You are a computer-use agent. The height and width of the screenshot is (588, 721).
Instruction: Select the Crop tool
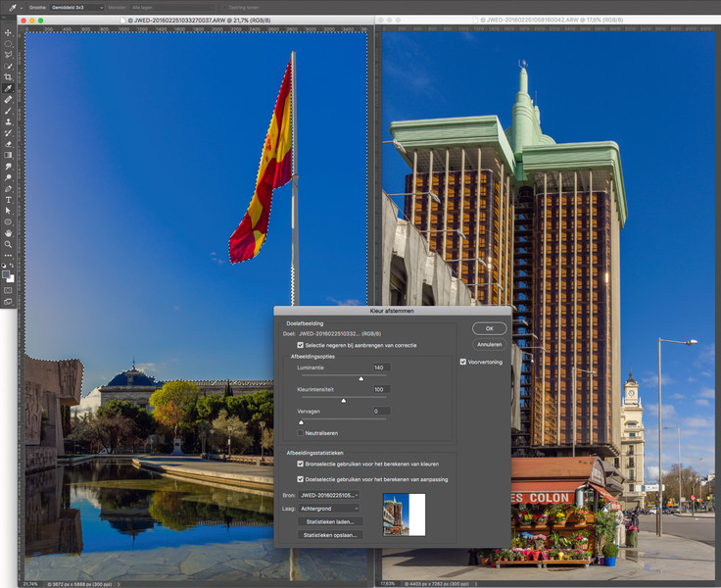pyautogui.click(x=8, y=77)
